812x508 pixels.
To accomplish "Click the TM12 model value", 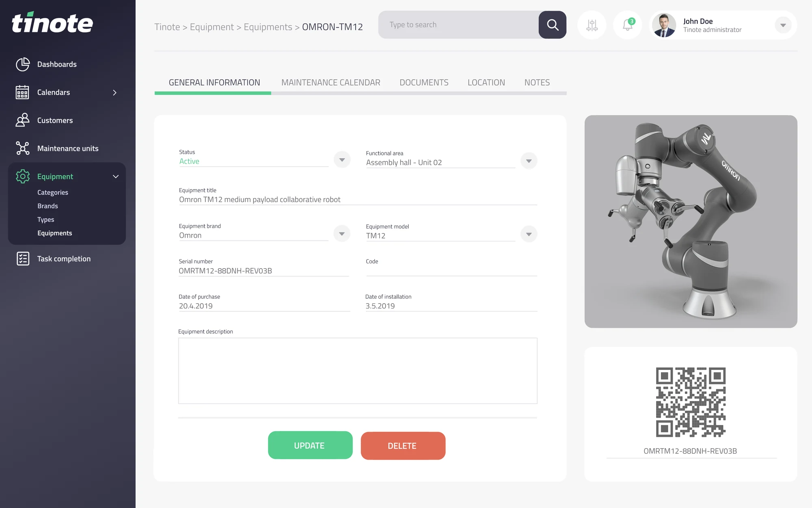I will click(376, 236).
